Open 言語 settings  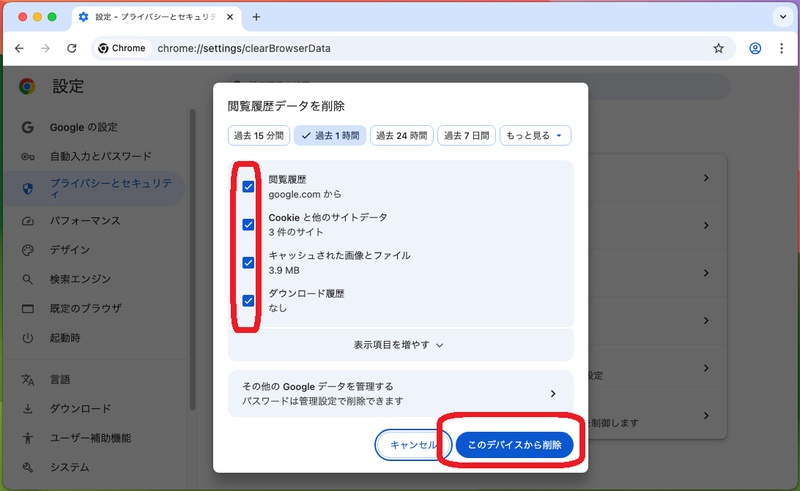click(x=60, y=380)
